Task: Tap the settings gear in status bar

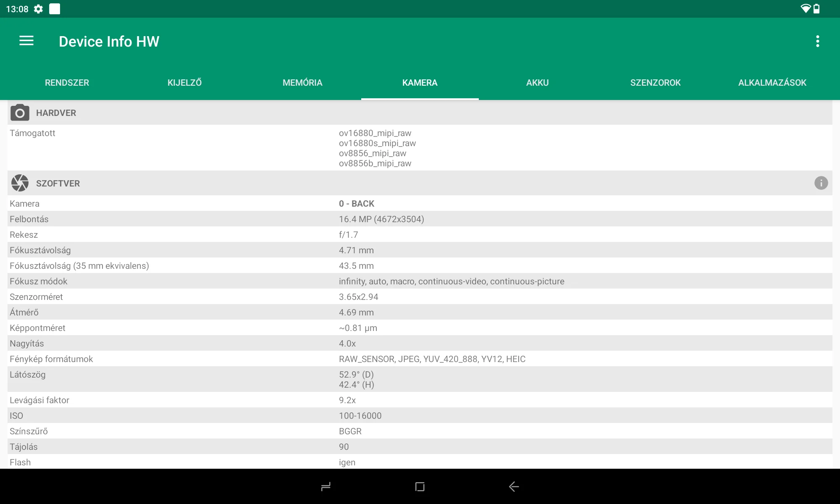Action: click(38, 9)
